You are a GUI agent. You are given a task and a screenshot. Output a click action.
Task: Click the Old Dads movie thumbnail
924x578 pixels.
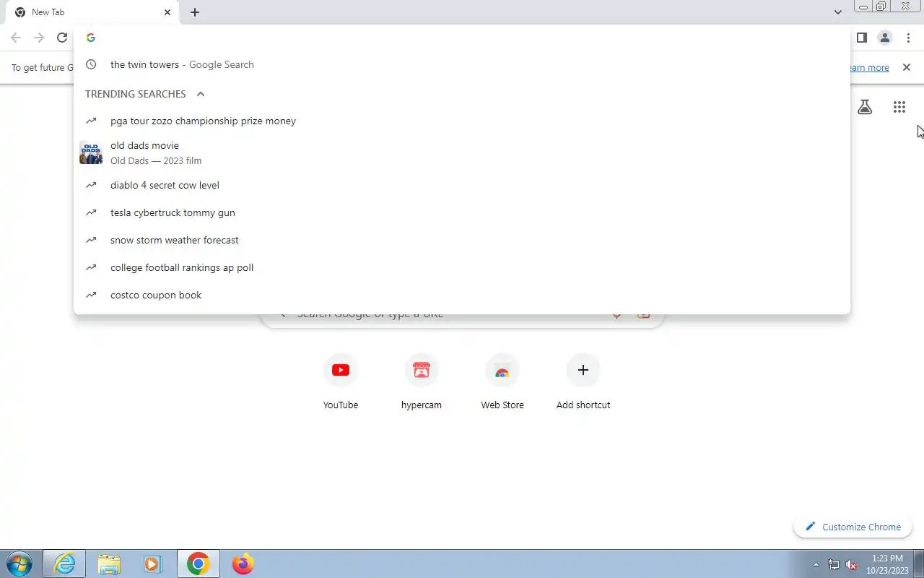click(91, 152)
